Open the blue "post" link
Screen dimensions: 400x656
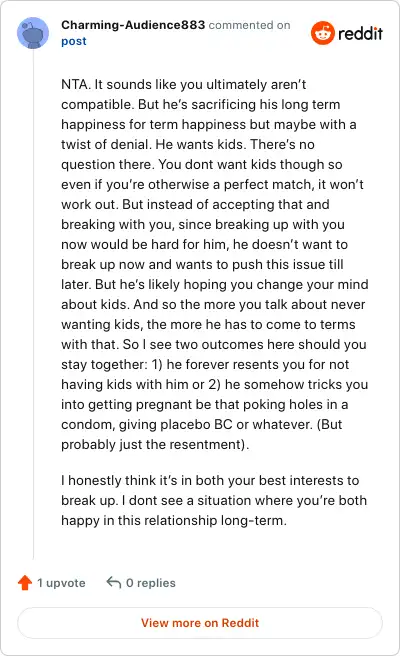pyautogui.click(x=74, y=41)
